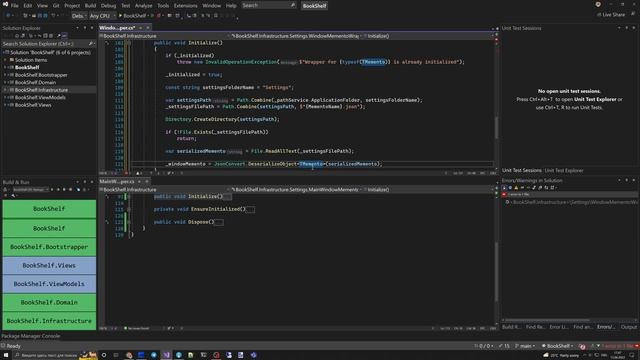Open the Debug menu

(x=108, y=6)
